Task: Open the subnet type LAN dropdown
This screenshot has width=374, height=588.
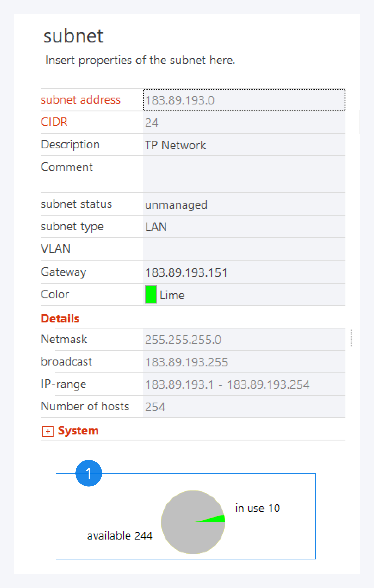Action: tap(244, 227)
